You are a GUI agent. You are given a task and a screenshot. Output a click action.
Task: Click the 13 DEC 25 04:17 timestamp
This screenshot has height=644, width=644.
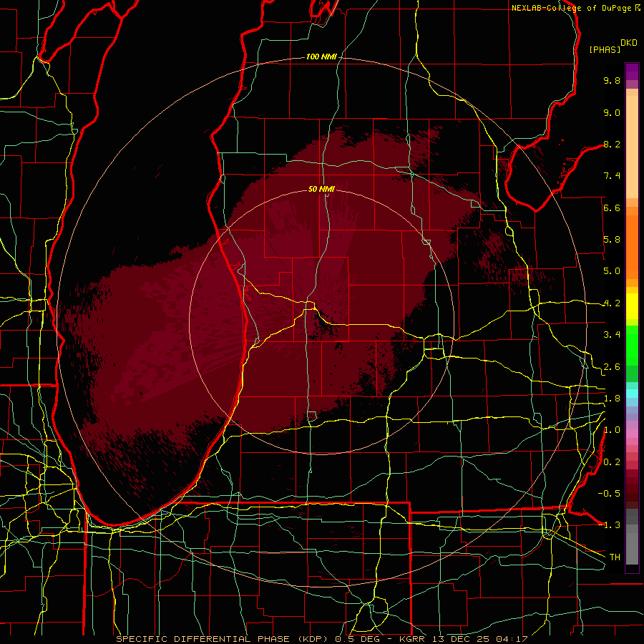480,639
